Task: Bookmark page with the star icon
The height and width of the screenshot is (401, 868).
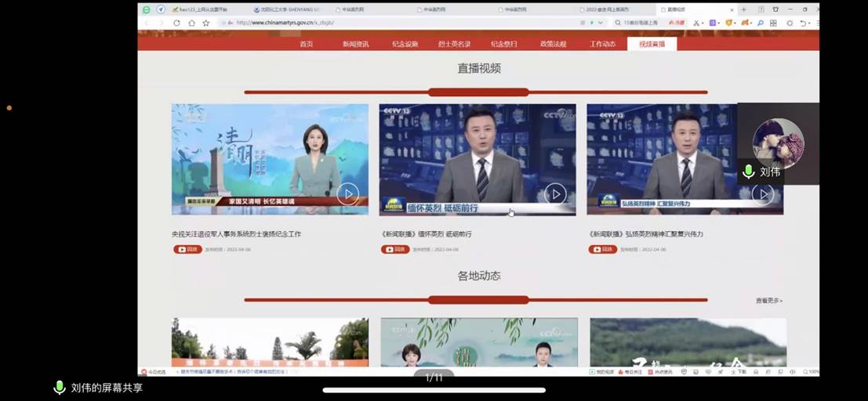Action: (x=206, y=23)
